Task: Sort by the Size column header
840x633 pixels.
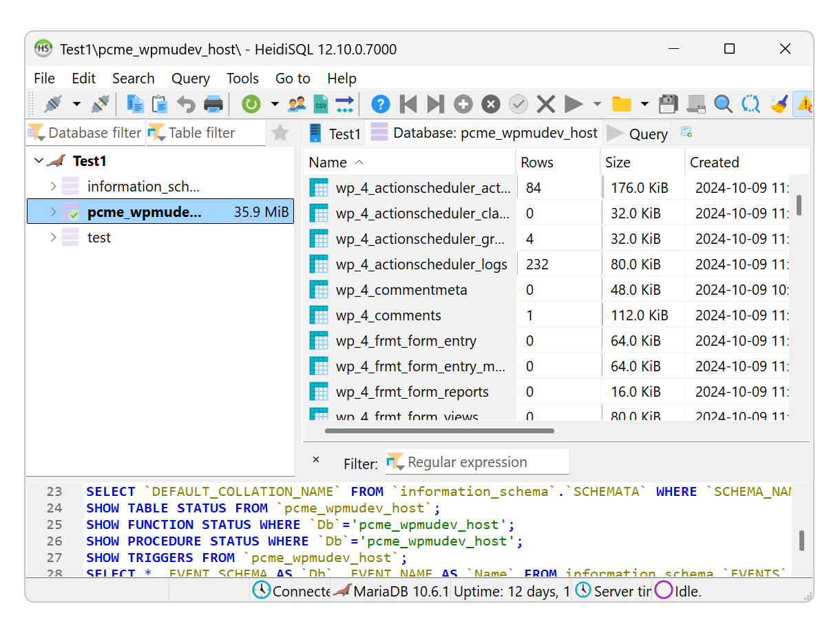Action: (x=643, y=163)
